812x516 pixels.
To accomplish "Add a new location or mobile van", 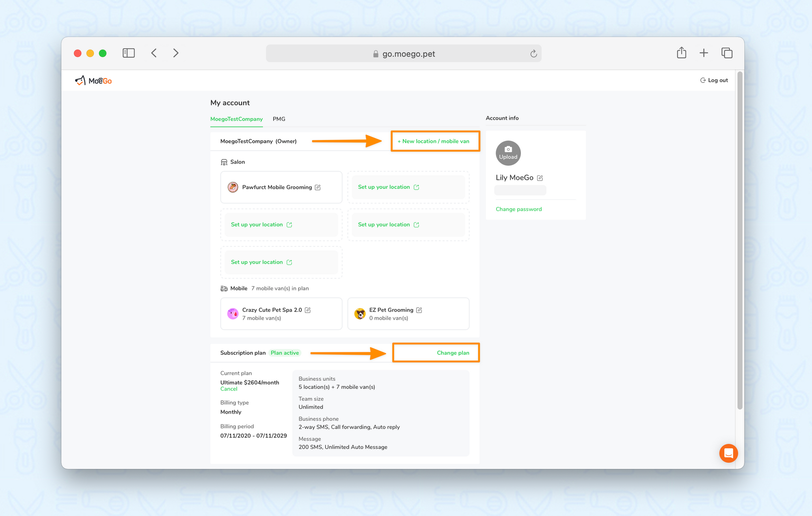I will coord(434,141).
